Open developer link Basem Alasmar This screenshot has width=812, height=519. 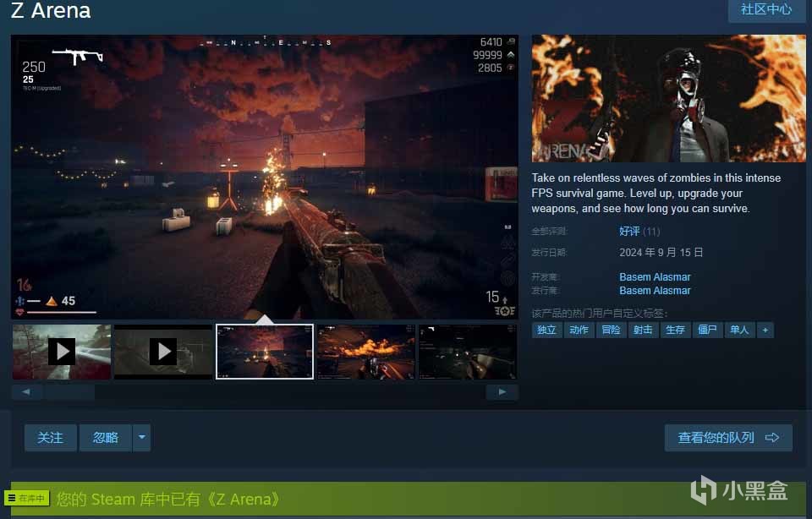[x=655, y=277]
